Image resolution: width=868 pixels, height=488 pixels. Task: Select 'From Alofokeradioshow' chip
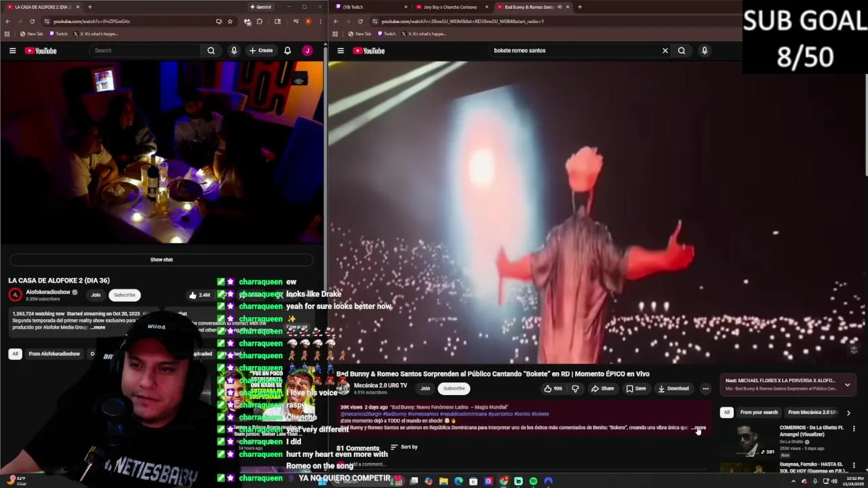(x=54, y=354)
